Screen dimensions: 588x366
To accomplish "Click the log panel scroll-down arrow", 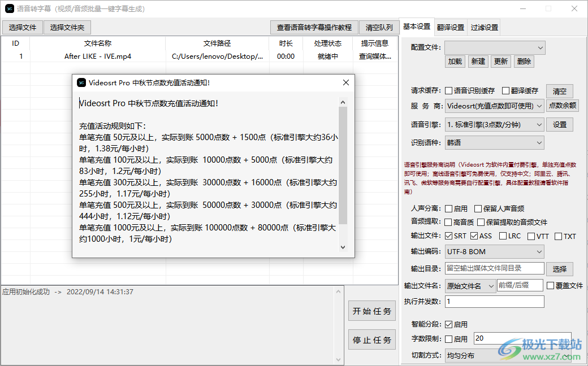I will 338,360.
